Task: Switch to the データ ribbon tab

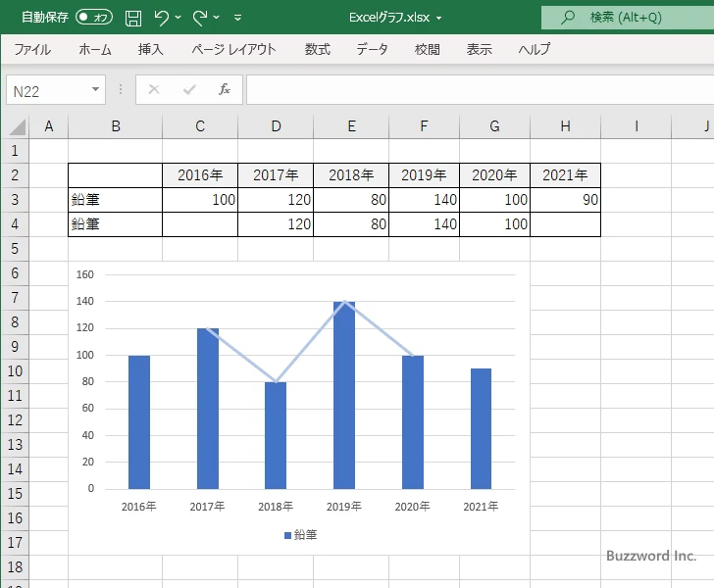Action: pyautogui.click(x=372, y=49)
